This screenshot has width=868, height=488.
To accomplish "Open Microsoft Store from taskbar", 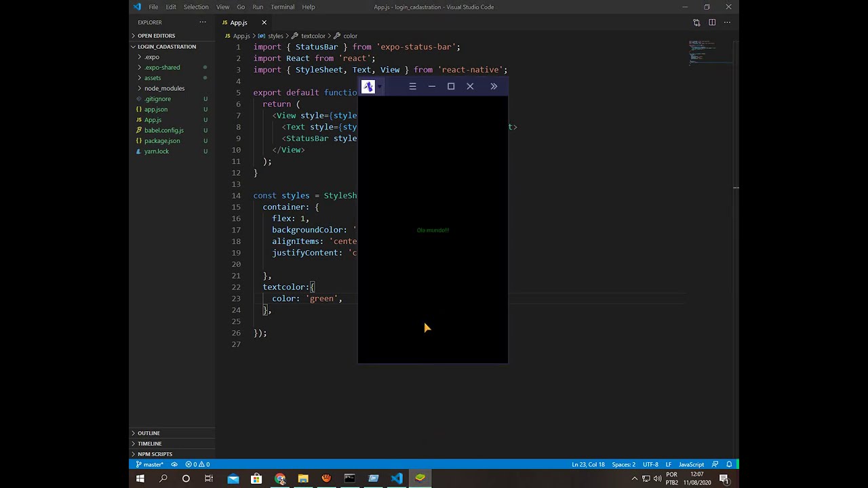I will pyautogui.click(x=256, y=479).
